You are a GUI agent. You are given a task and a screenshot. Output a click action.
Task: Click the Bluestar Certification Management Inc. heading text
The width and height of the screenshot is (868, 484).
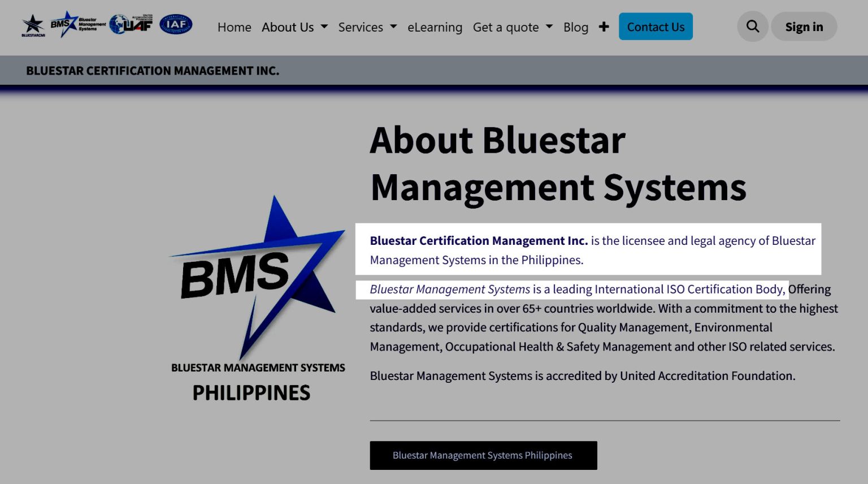click(478, 240)
